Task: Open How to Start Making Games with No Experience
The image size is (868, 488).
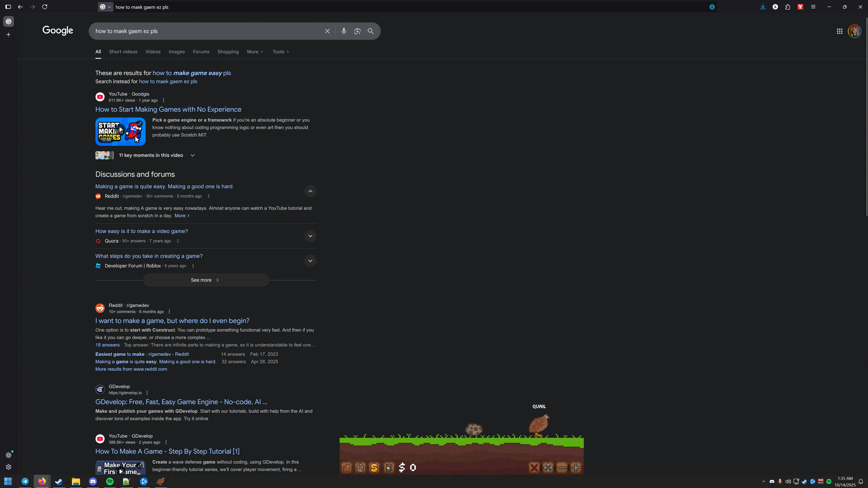Action: pyautogui.click(x=168, y=109)
